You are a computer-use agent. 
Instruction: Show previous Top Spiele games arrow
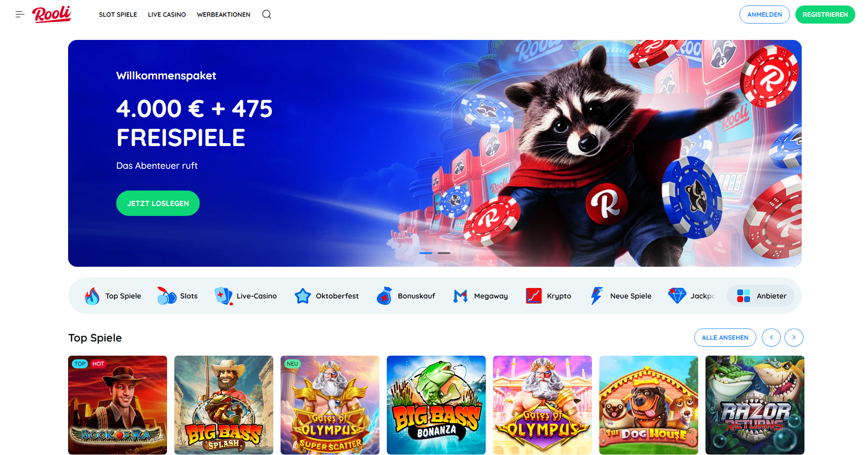771,338
